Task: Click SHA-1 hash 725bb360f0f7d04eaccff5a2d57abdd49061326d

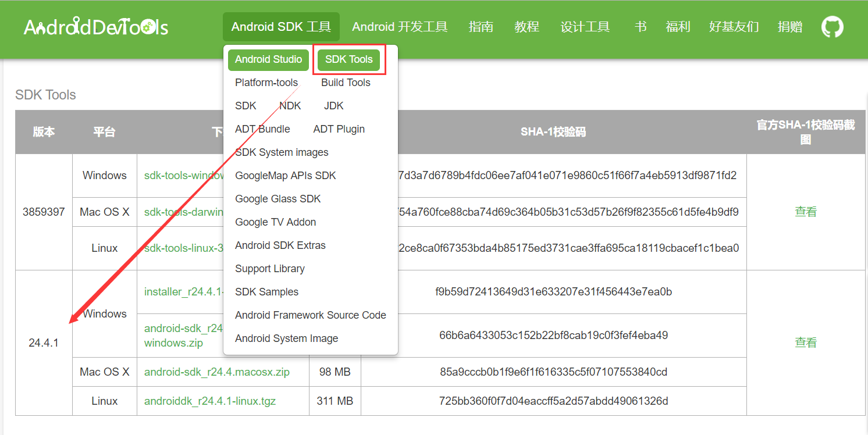Action: click(553, 401)
